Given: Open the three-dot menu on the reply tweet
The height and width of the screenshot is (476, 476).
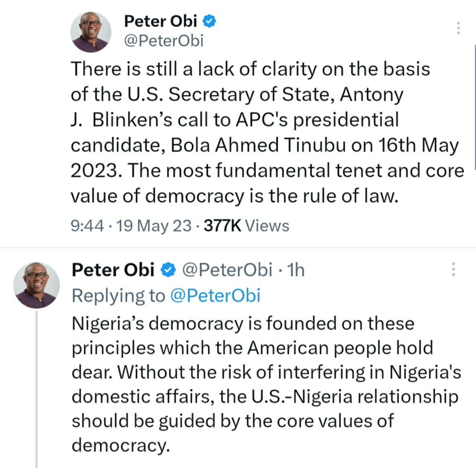Looking at the screenshot, I should click(x=454, y=270).
